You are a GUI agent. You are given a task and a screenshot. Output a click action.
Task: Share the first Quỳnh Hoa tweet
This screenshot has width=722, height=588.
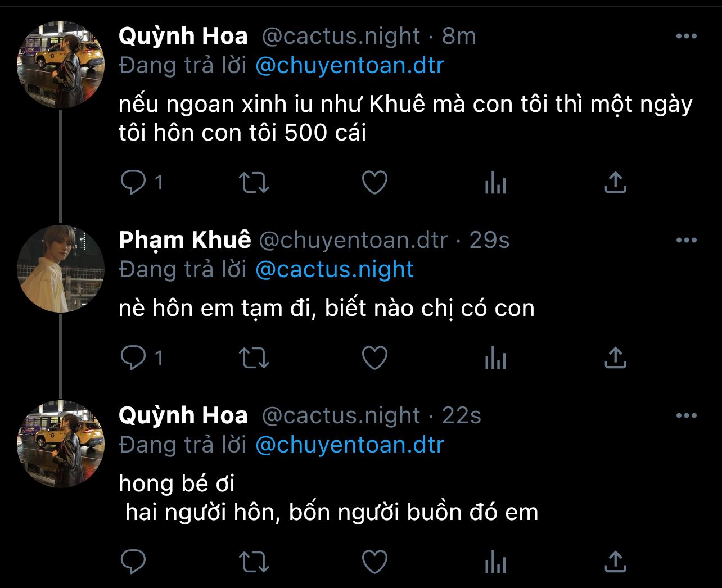click(615, 183)
